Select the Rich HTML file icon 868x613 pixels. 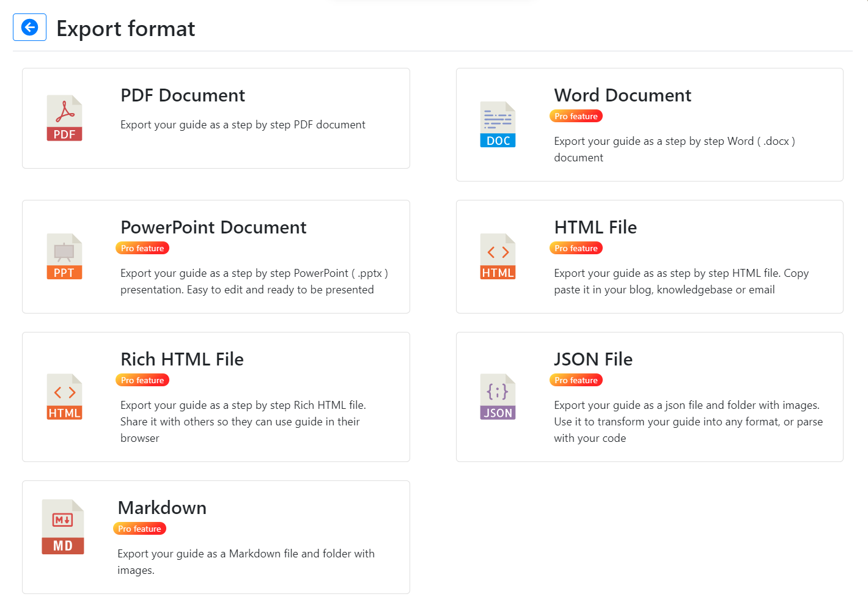(x=64, y=397)
